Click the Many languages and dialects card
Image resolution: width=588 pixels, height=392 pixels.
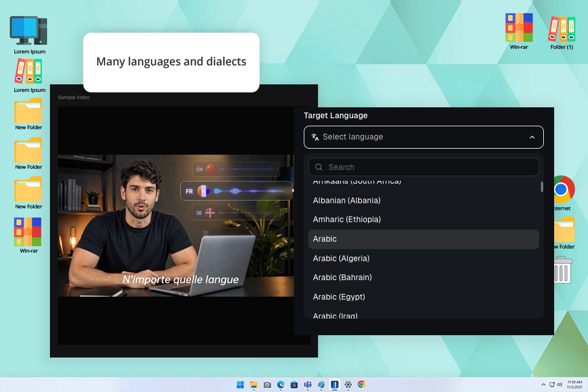tap(171, 62)
